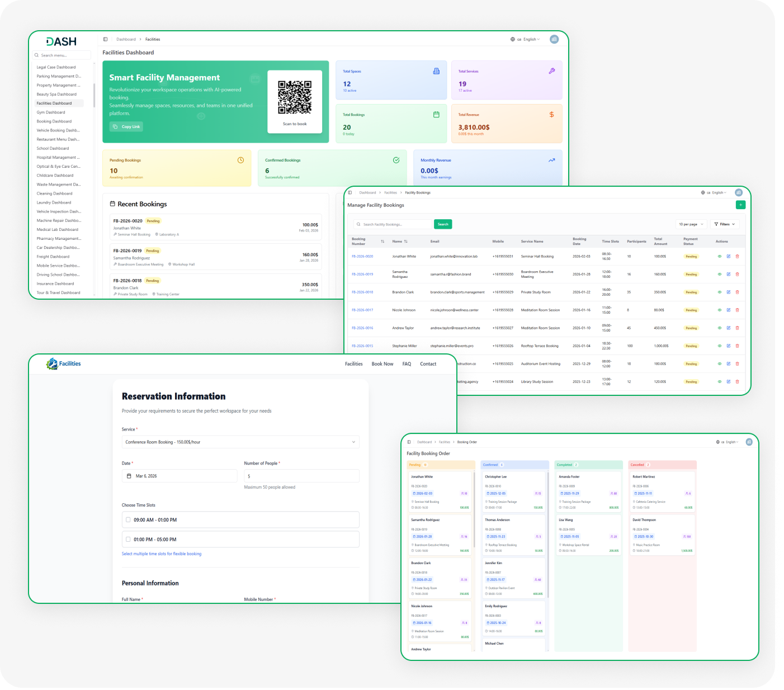Click the Total Spaces building icon
This screenshot has width=784, height=690.
(436, 71)
